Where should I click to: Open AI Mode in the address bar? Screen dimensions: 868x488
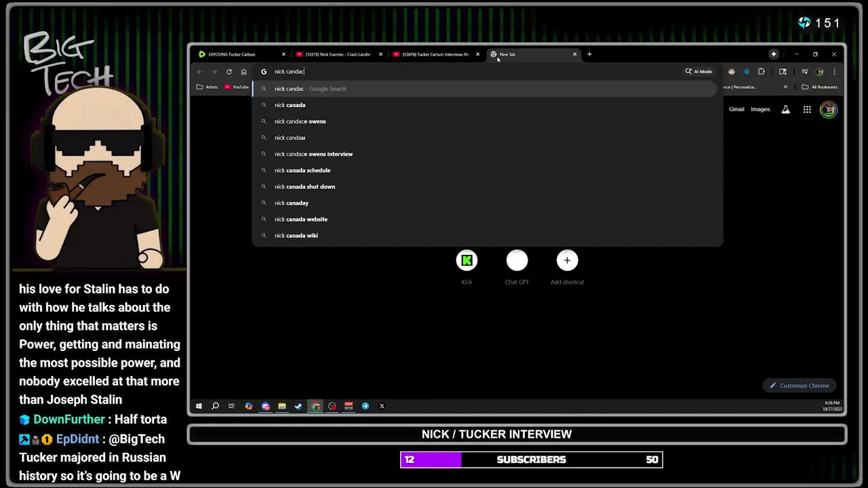698,71
